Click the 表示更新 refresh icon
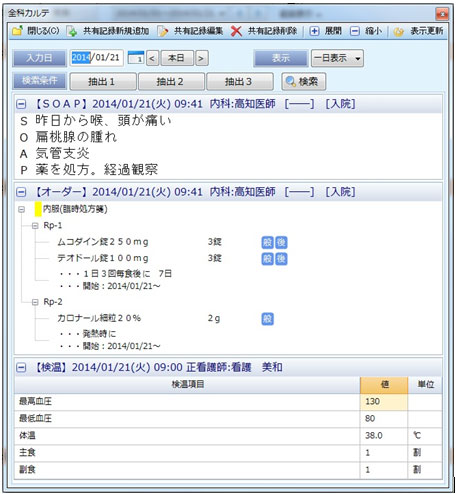This screenshot has width=456, height=494. 399,32
